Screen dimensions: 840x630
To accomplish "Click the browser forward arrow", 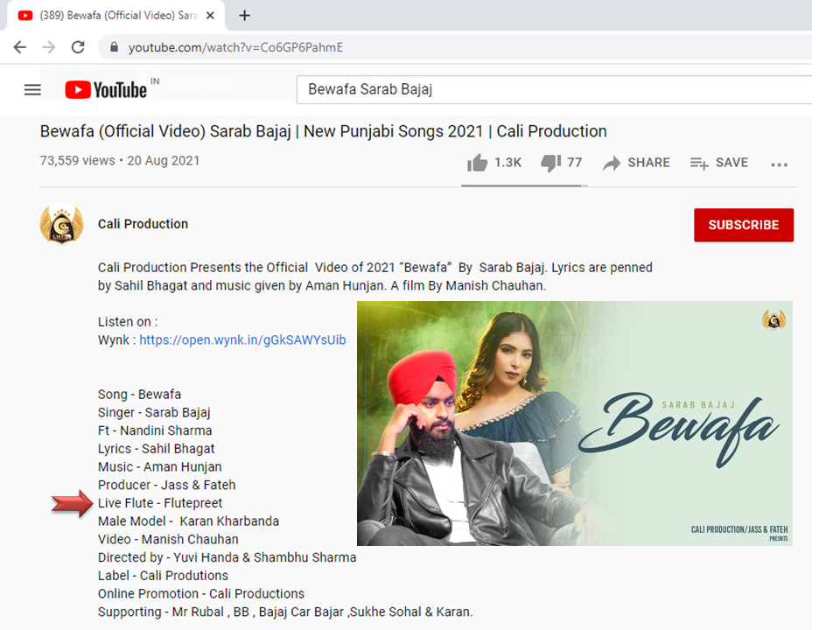I will pyautogui.click(x=49, y=47).
